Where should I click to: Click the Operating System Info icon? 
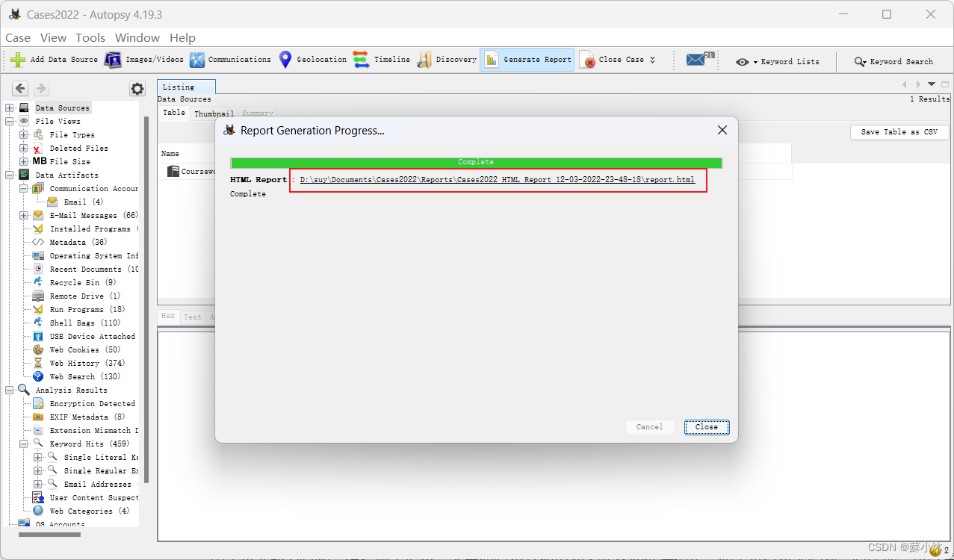38,256
